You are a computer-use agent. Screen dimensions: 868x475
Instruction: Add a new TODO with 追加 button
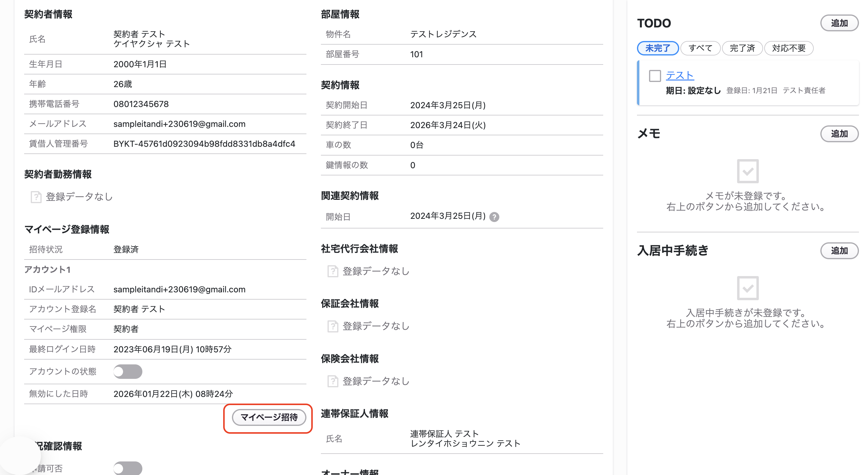click(839, 23)
